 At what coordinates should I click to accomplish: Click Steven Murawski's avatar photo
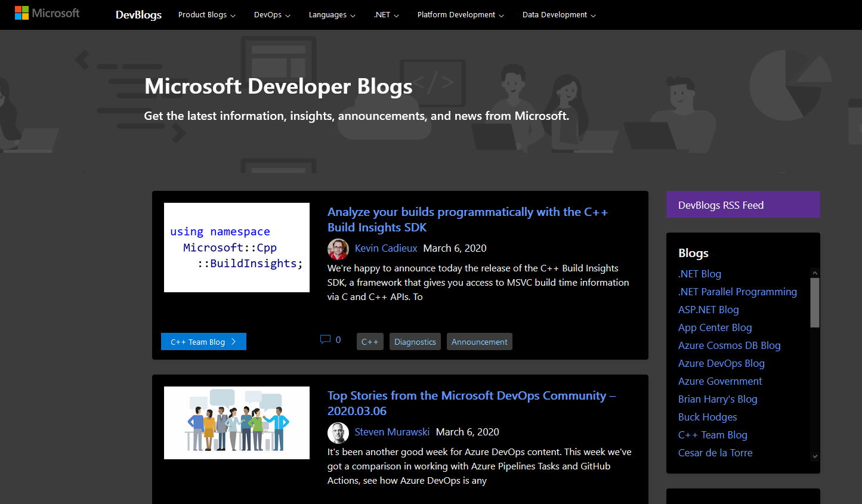[338, 432]
